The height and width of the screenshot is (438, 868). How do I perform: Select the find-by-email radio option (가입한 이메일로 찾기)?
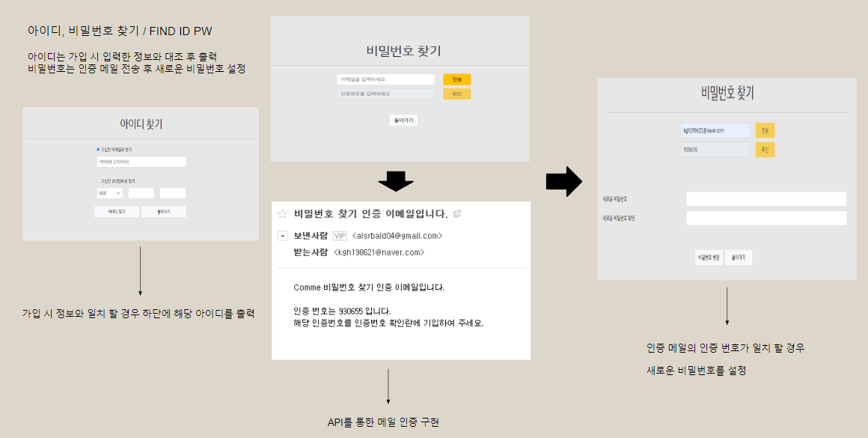pyautogui.click(x=98, y=150)
